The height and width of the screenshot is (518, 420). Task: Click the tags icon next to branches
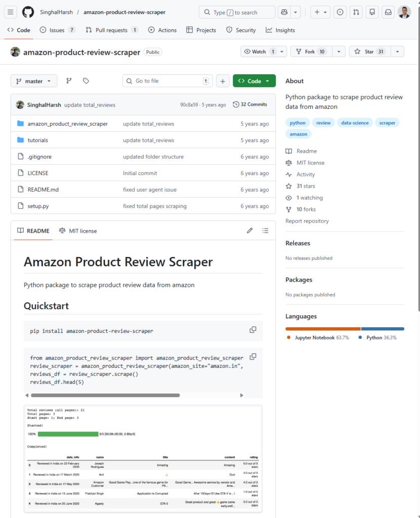pos(85,80)
